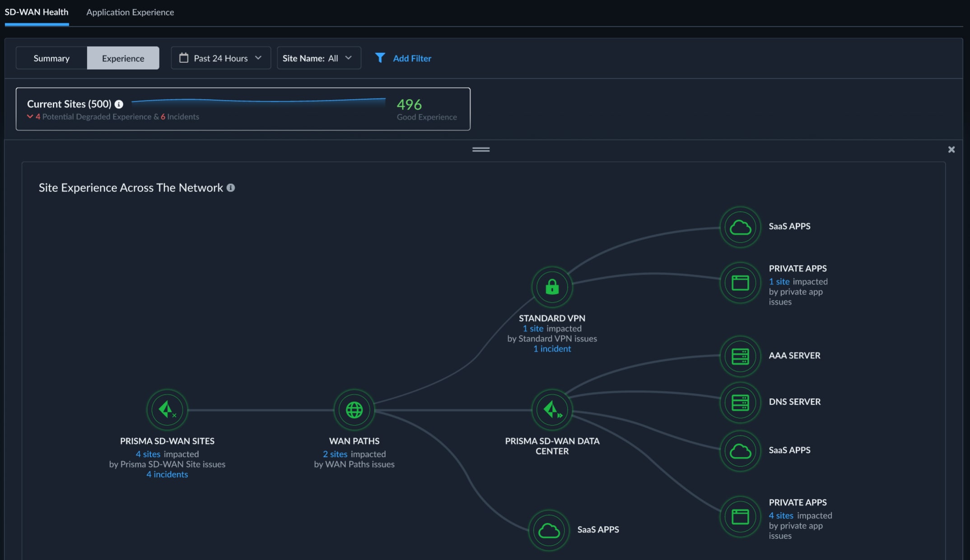The image size is (970, 560).
Task: Open the Site Name filter dropdown
Action: [319, 58]
